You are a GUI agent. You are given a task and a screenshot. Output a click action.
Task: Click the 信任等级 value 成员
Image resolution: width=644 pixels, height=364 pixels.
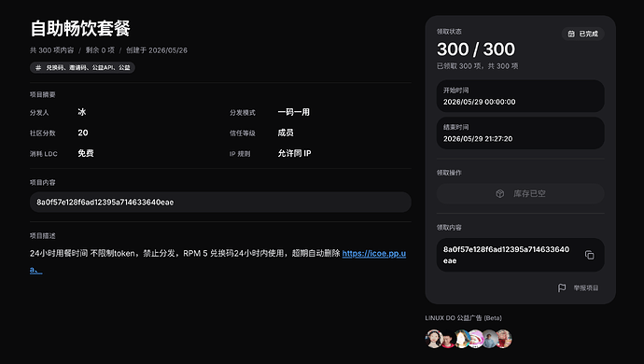(x=286, y=133)
